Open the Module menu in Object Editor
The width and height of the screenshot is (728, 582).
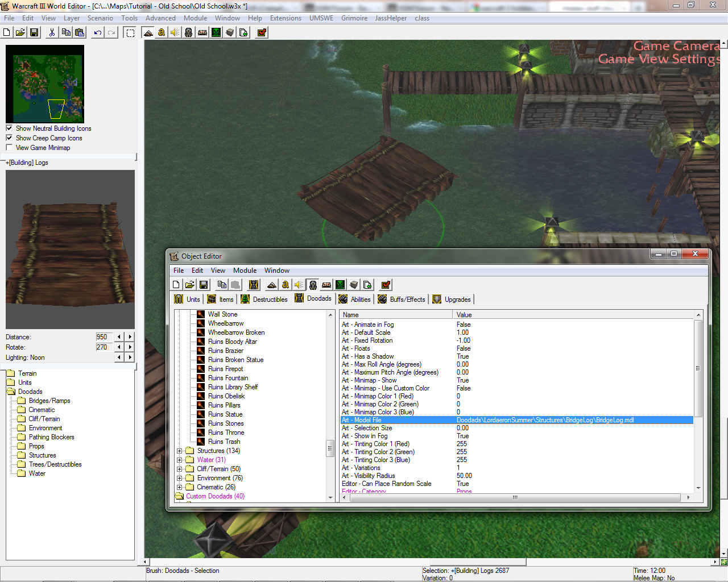(245, 271)
